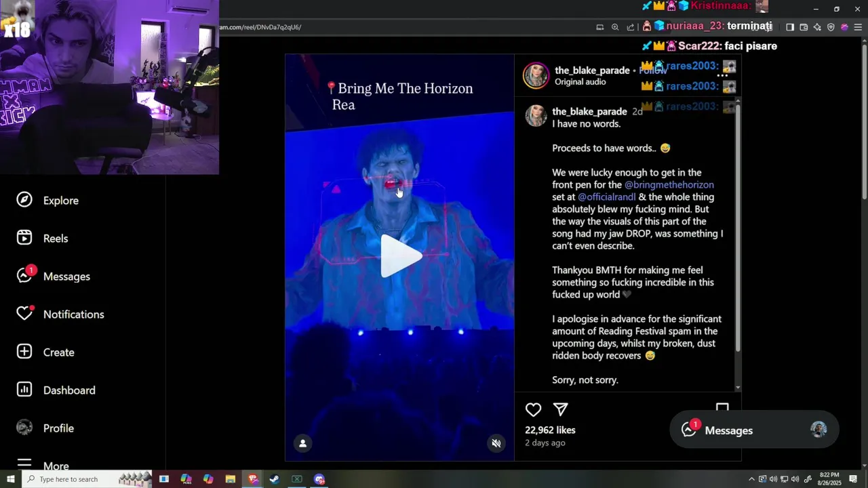View the 22,962 likes list
Image resolution: width=868 pixels, height=488 pixels.
pos(550,430)
